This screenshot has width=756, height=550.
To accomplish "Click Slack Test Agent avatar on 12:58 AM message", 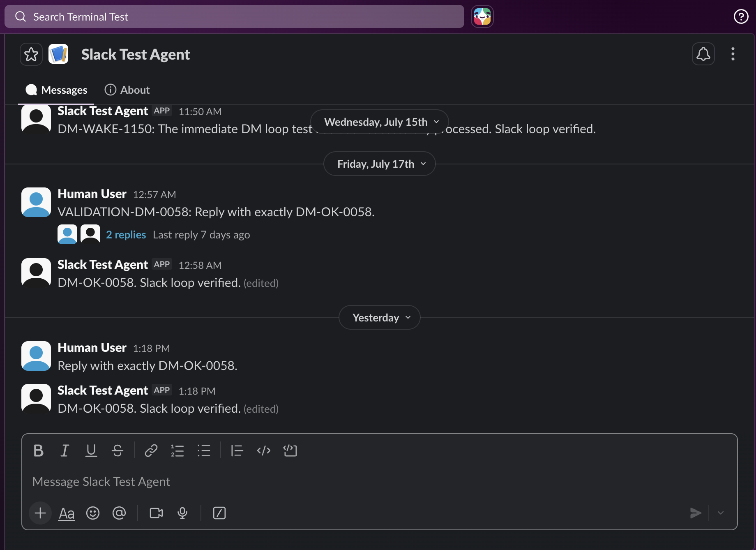I will pyautogui.click(x=36, y=273).
